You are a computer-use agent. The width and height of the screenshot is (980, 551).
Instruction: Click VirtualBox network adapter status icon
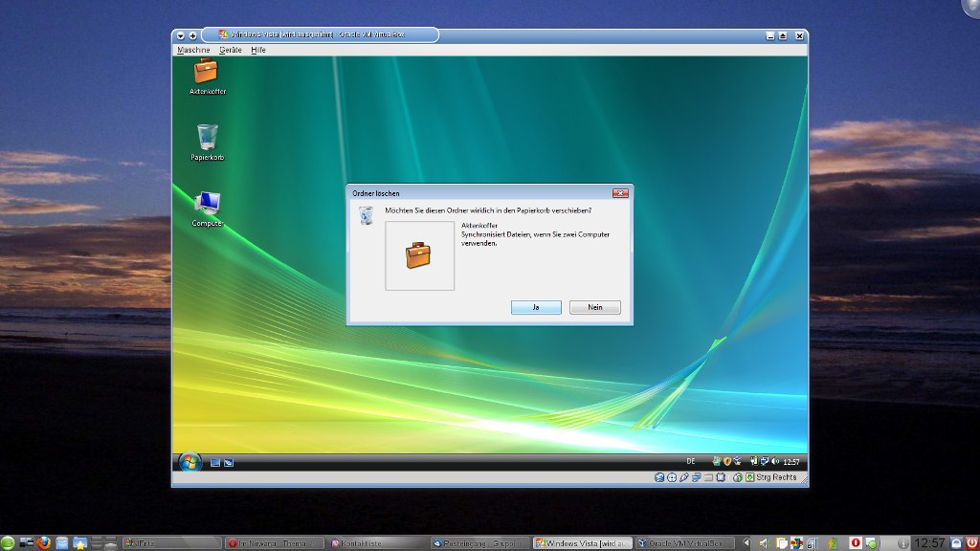pyautogui.click(x=697, y=477)
